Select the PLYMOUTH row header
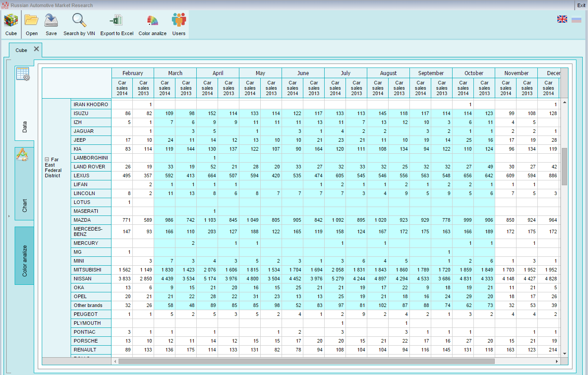Image resolution: width=588 pixels, height=375 pixels. (x=91, y=323)
